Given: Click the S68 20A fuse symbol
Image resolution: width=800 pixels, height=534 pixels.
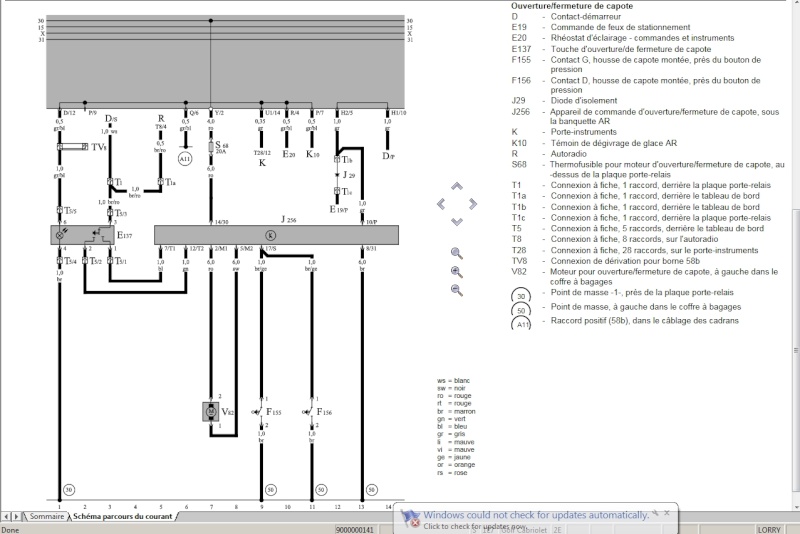Looking at the screenshot, I should [211, 148].
